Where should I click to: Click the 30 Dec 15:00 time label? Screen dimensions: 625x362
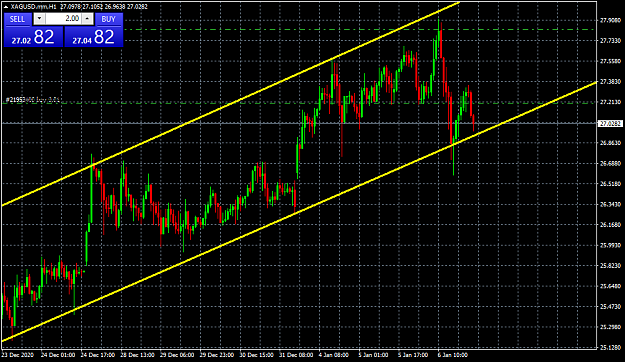[x=257, y=355]
